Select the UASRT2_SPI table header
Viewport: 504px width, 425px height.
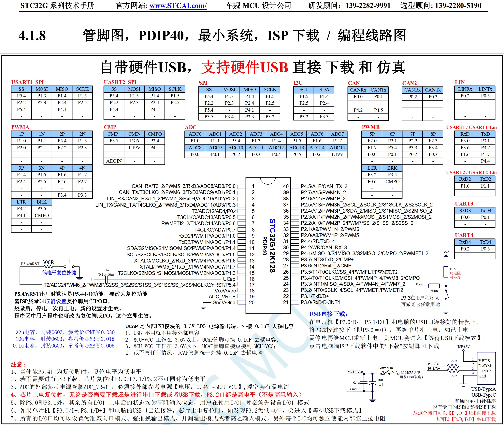pyautogui.click(x=120, y=82)
